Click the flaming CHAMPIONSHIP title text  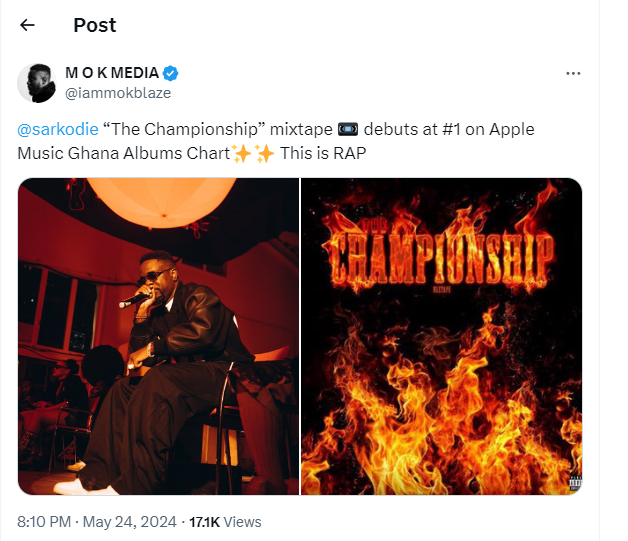[441, 256]
